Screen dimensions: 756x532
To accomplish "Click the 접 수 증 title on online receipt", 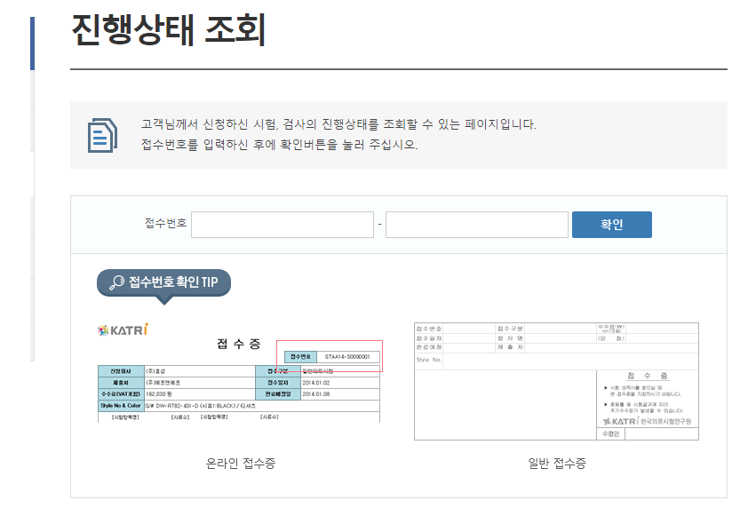I will point(239,344).
